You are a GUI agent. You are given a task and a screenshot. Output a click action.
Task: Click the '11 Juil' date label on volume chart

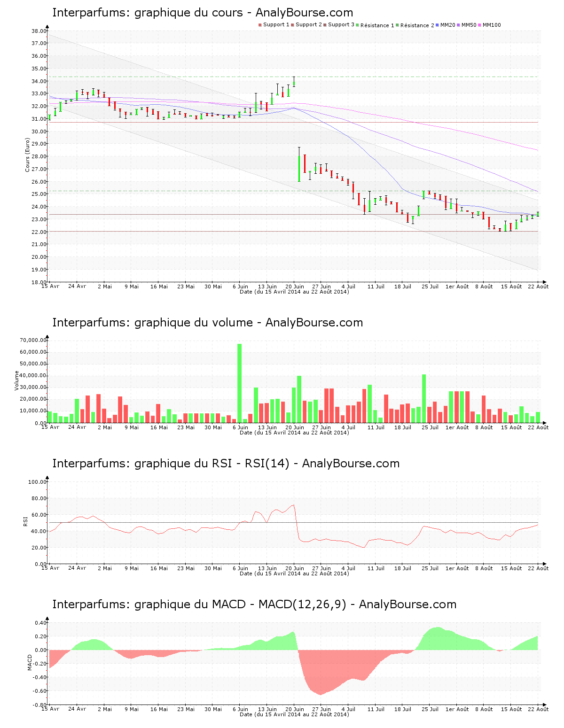[376, 427]
